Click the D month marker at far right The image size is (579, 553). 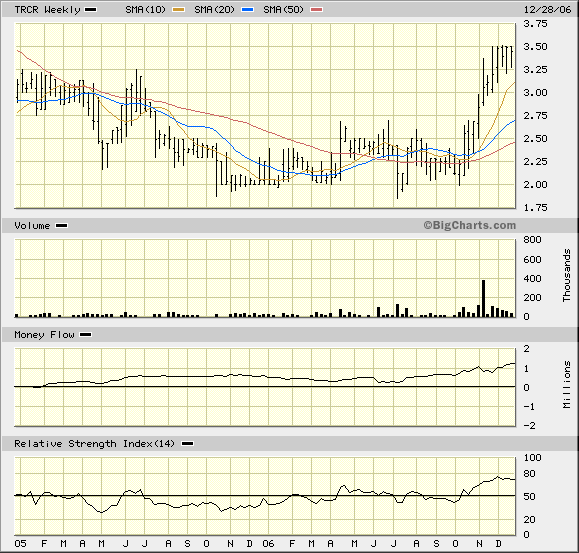coord(499,543)
